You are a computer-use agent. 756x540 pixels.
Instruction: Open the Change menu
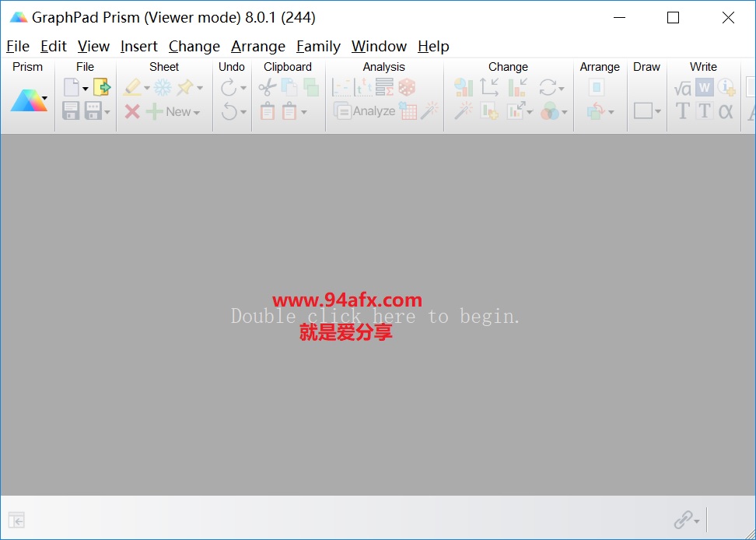click(x=194, y=46)
